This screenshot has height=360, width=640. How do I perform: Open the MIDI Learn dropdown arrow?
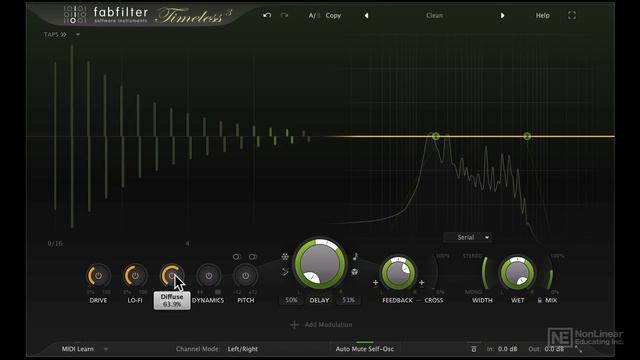click(106, 349)
